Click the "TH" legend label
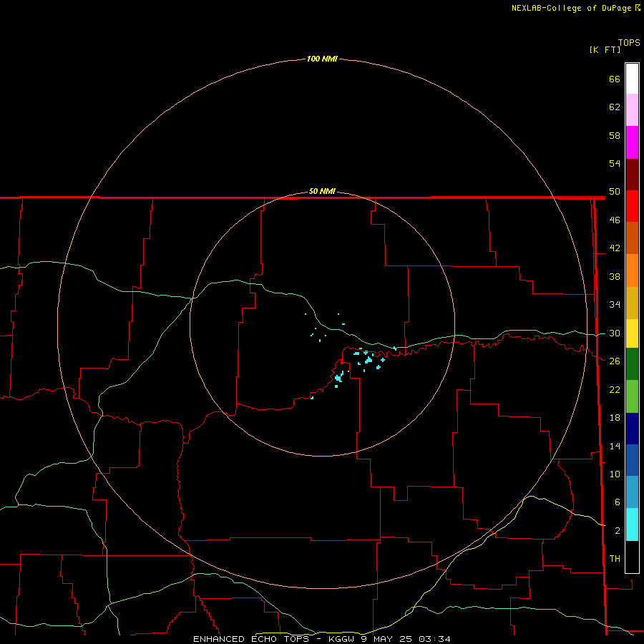 [615, 559]
